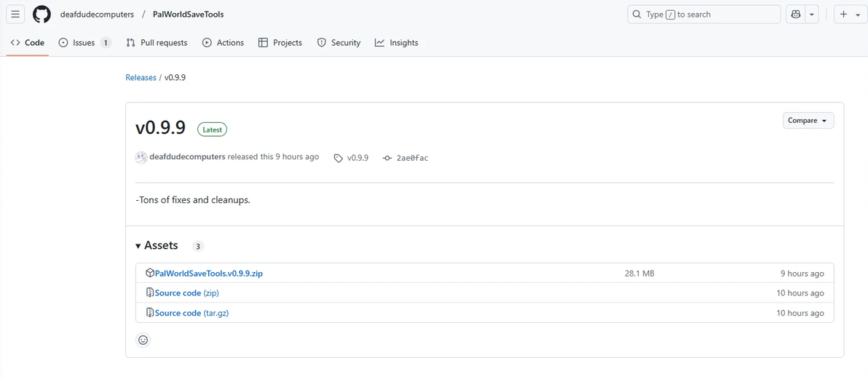Viewport: 868px width, 379px height.
Task: Click the GitHub logo icon
Action: (42, 15)
